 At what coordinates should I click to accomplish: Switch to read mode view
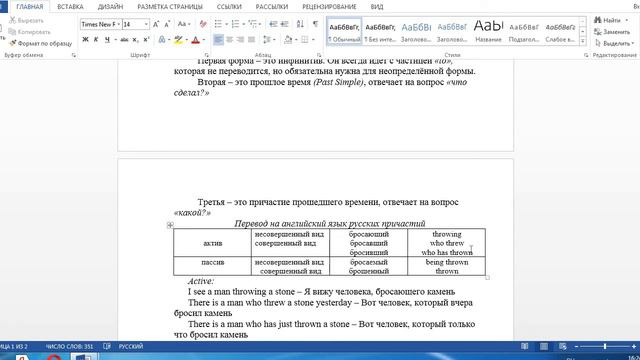[x=524, y=346]
